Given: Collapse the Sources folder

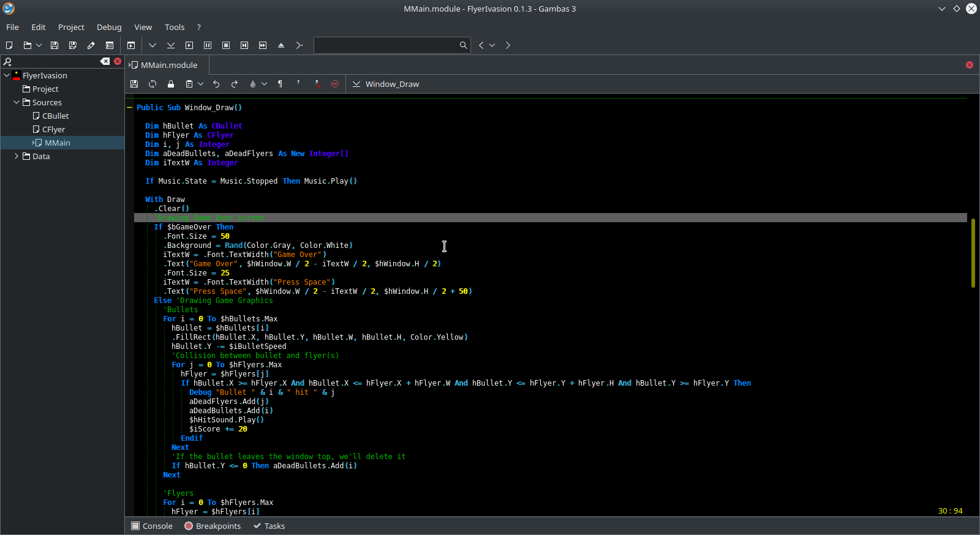Looking at the screenshot, I should pos(17,102).
